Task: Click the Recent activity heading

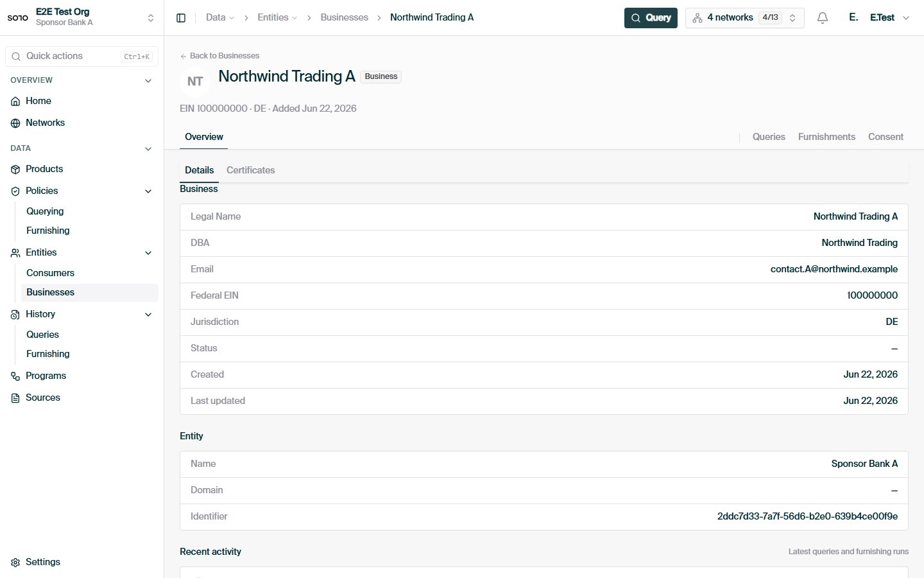Action: click(x=210, y=552)
